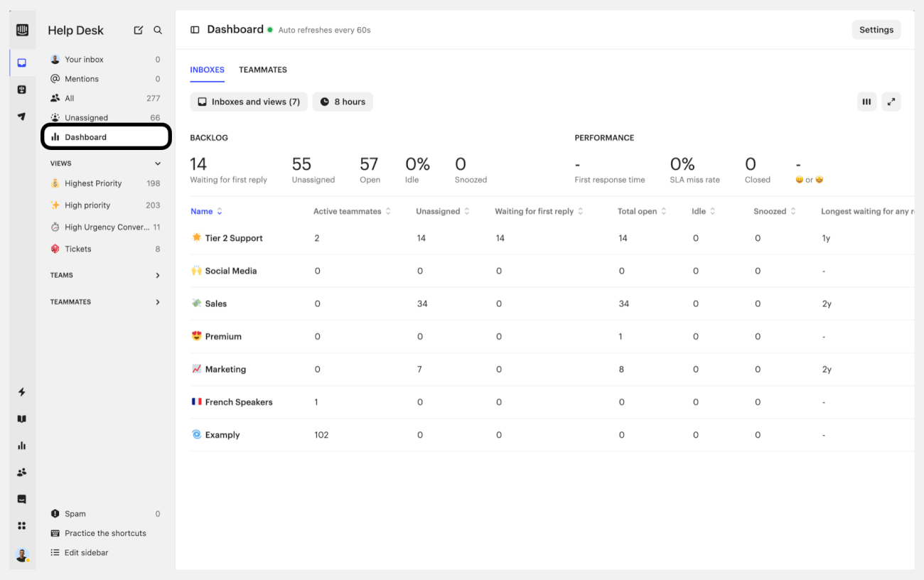Viewport: 924px width, 580px height.
Task: Open column customization with the bars icon
Action: [x=866, y=102]
